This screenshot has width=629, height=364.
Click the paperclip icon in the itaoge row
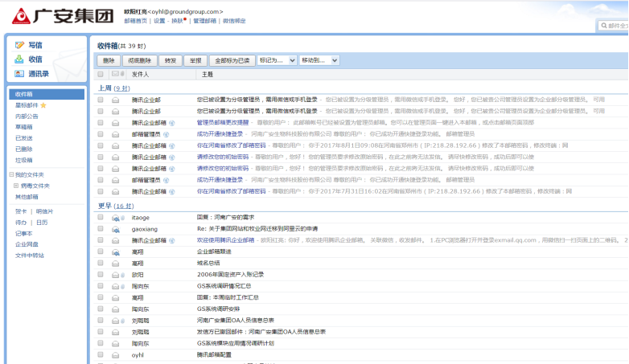[123, 218]
